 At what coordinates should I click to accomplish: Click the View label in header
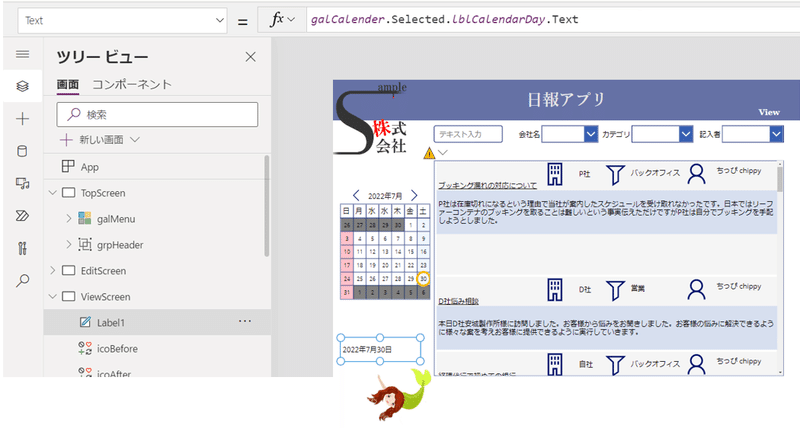pos(769,112)
